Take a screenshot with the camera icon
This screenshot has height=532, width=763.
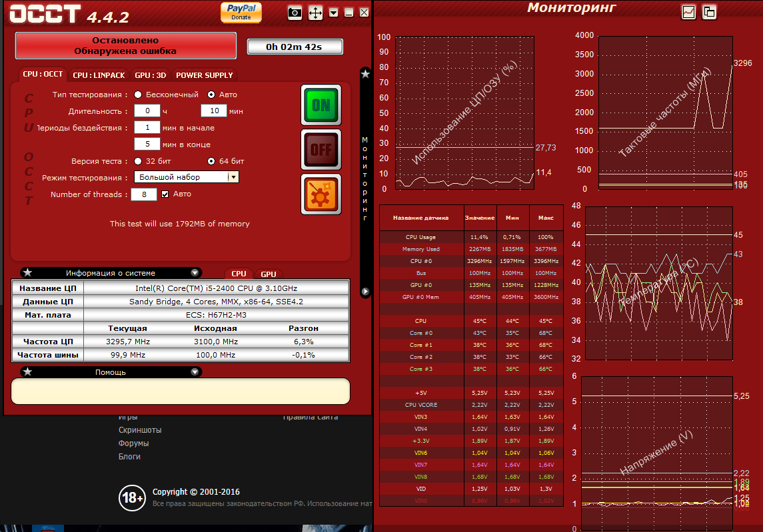pos(295,13)
